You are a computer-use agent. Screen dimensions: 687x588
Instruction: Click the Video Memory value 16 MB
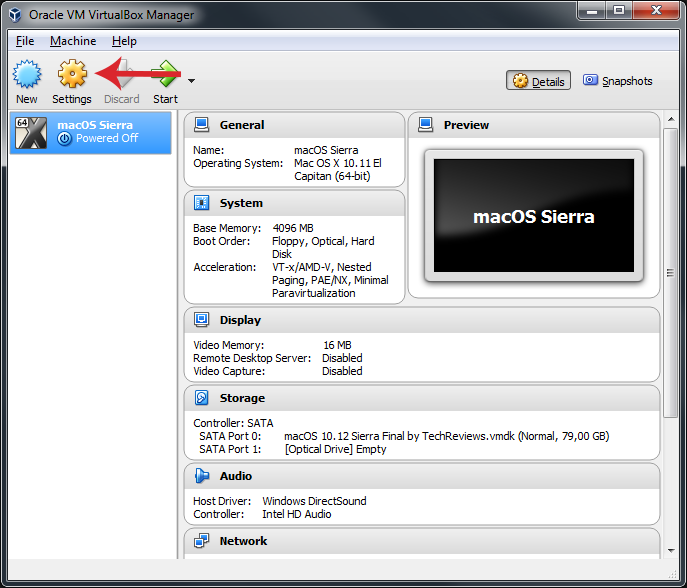(x=337, y=345)
